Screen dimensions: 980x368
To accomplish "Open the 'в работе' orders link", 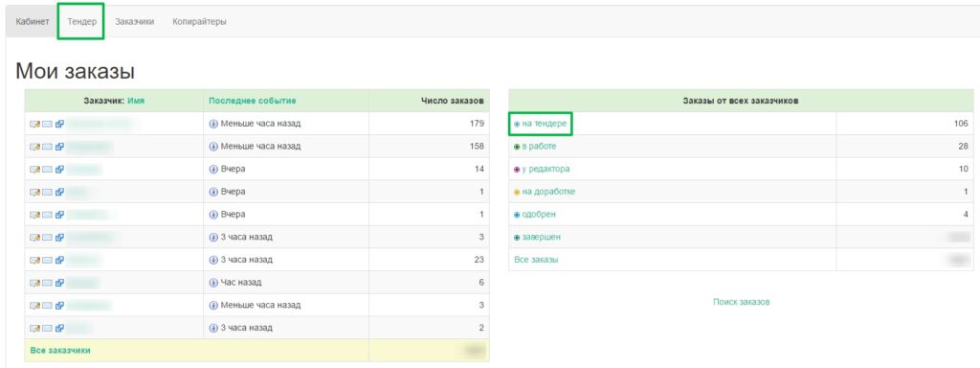I will [x=539, y=147].
